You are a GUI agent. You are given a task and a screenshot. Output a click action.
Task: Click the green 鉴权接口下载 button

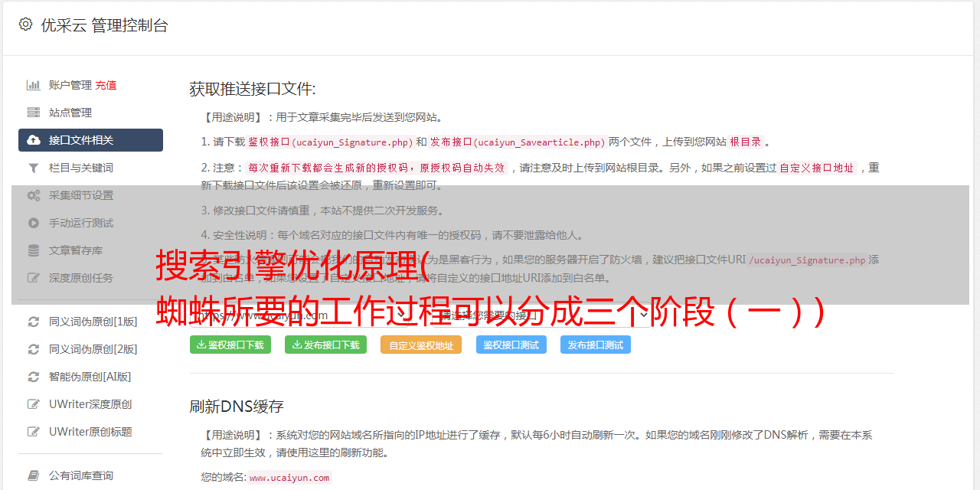point(230,345)
